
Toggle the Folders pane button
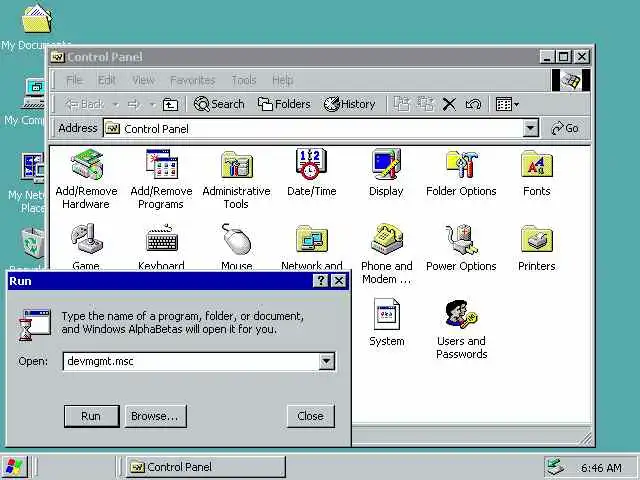pos(284,104)
